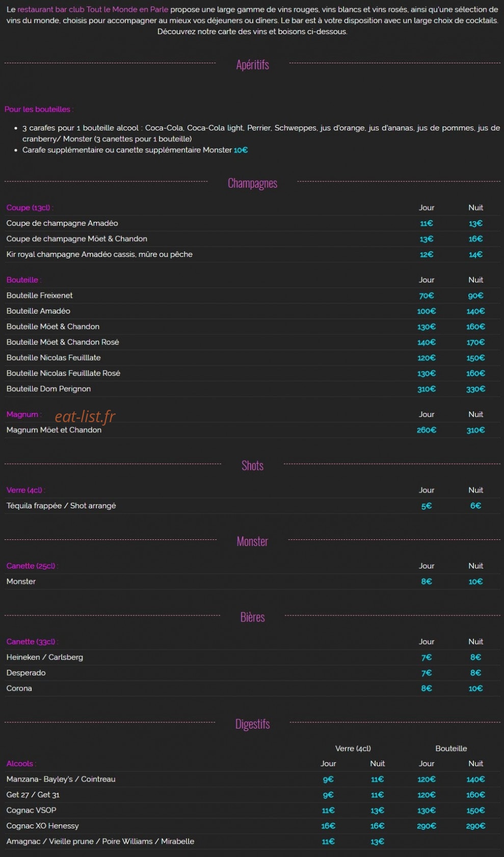The height and width of the screenshot is (857, 504).
Task: Click the 5€ Jour price of the shot
Action: (427, 506)
